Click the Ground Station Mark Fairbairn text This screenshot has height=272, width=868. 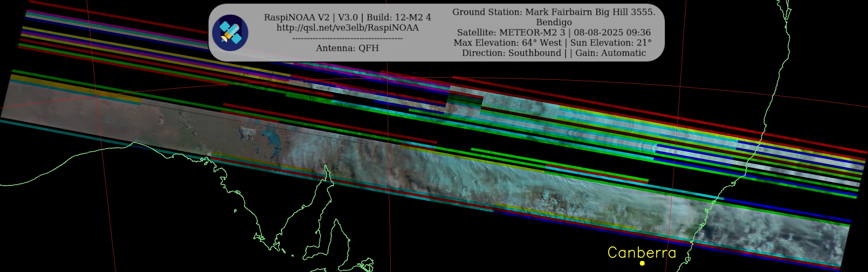(x=554, y=12)
